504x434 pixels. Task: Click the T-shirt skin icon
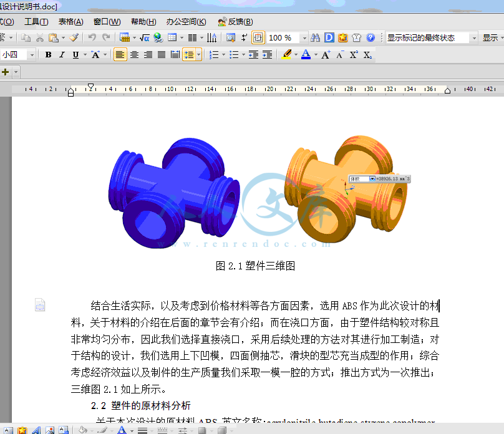(356, 37)
